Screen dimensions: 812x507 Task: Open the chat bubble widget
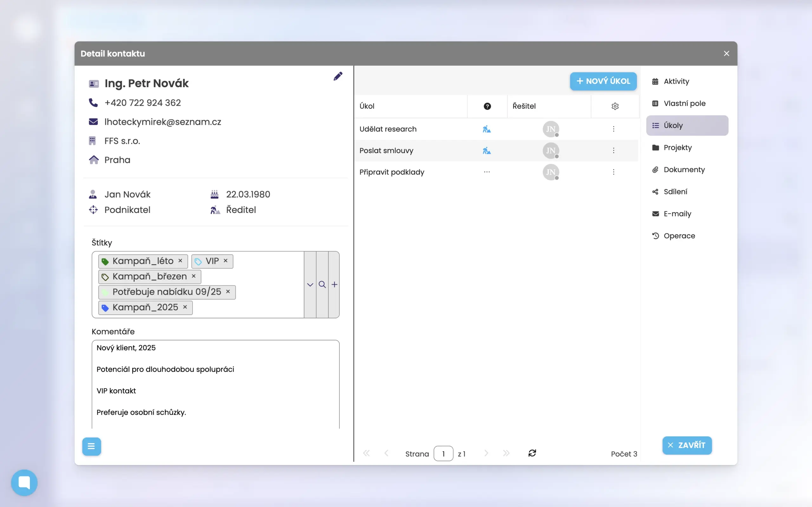point(24,483)
